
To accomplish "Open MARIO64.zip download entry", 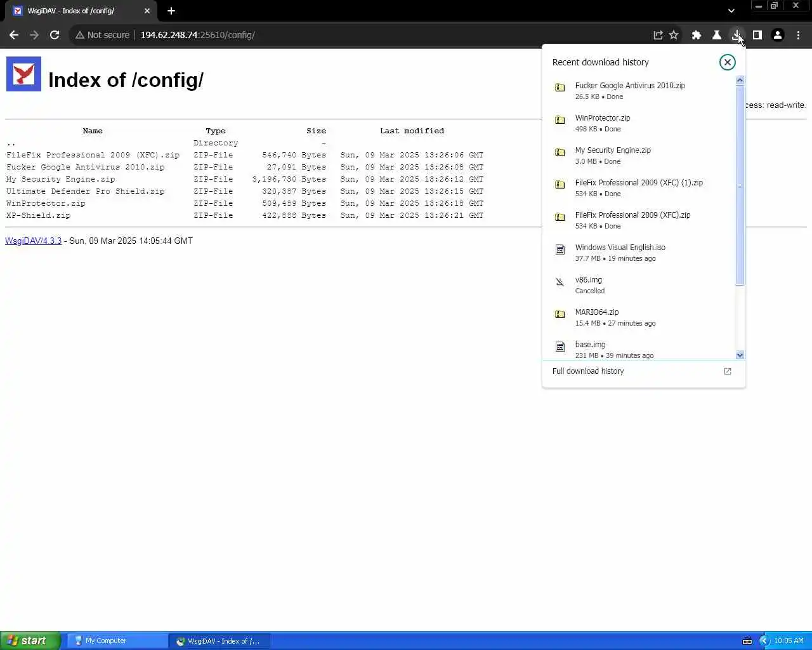I will (x=639, y=317).
